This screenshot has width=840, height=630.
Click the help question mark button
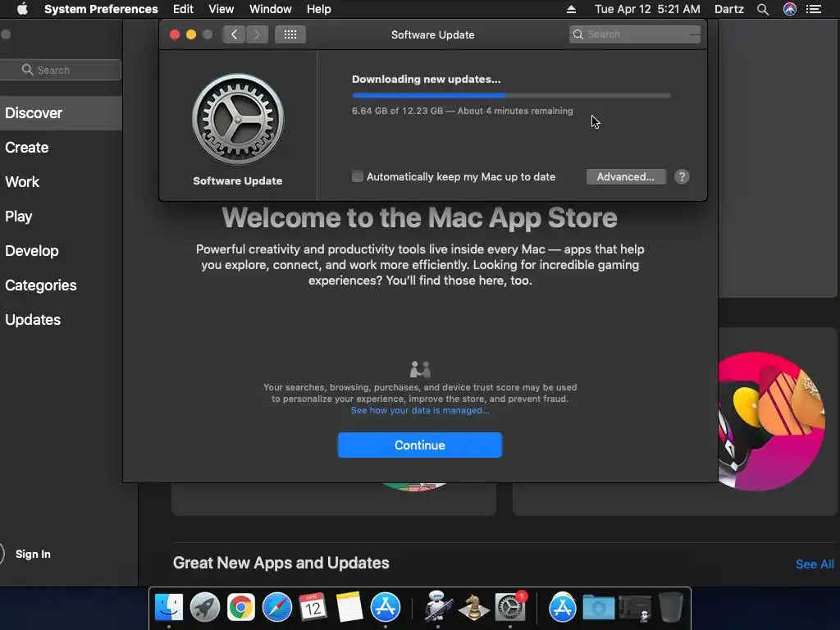tap(682, 177)
